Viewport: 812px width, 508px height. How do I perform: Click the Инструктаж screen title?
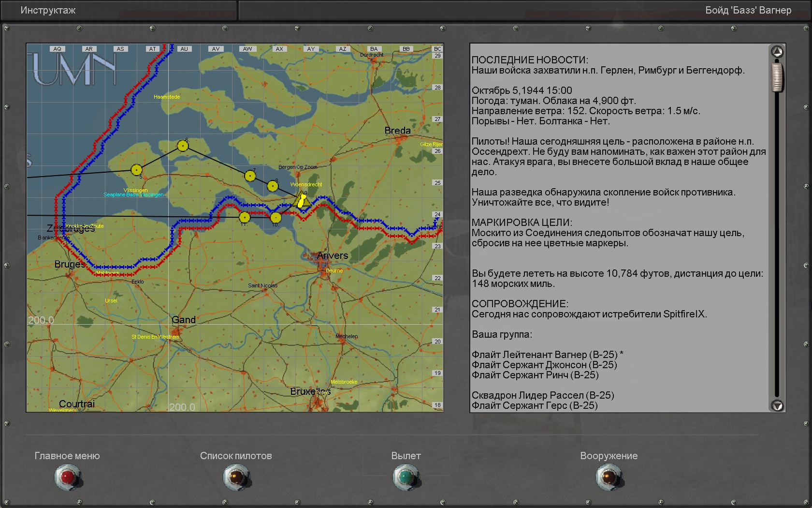tap(48, 10)
